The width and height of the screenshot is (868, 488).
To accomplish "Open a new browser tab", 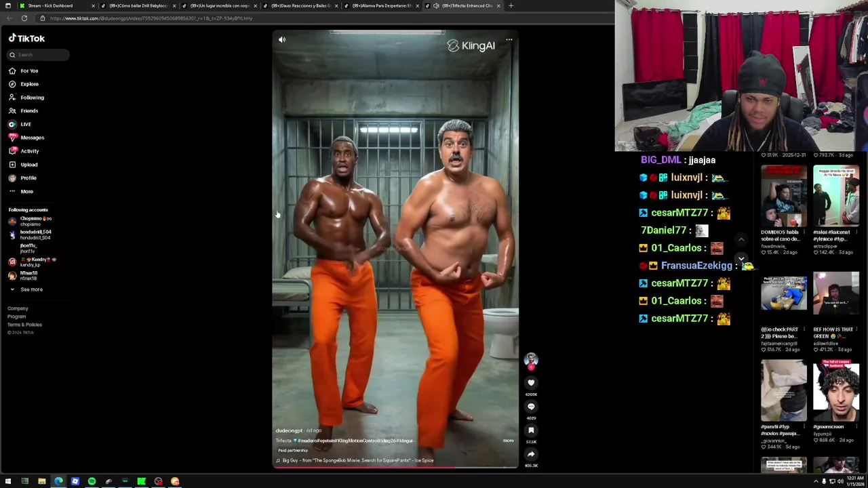I will click(511, 5).
